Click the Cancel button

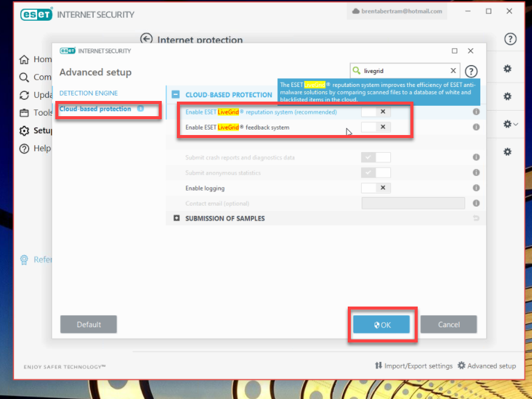(x=449, y=324)
